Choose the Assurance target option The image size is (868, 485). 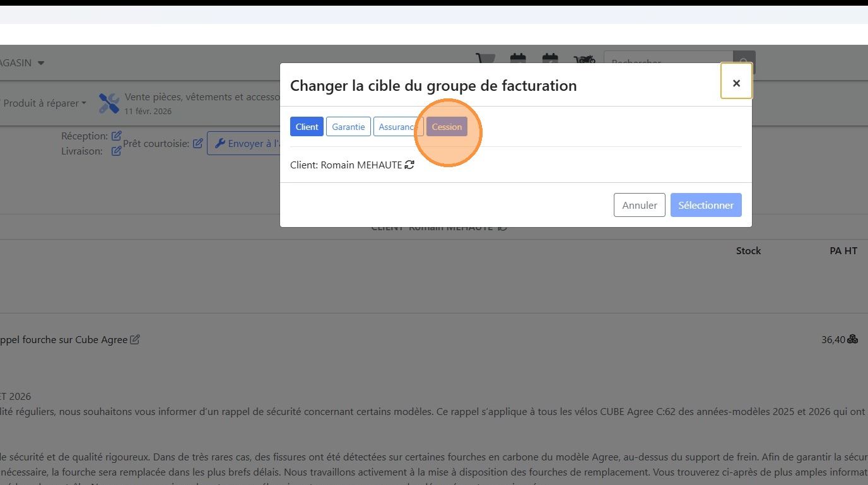coord(397,127)
